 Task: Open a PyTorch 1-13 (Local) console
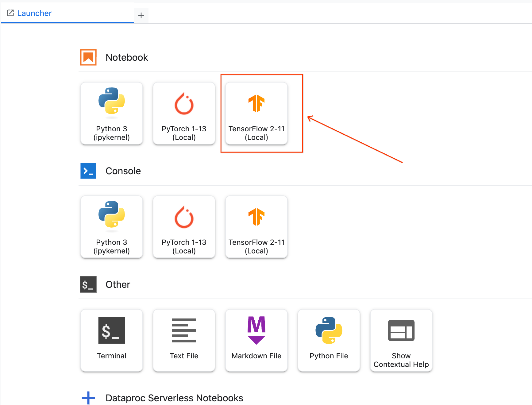pyautogui.click(x=184, y=227)
